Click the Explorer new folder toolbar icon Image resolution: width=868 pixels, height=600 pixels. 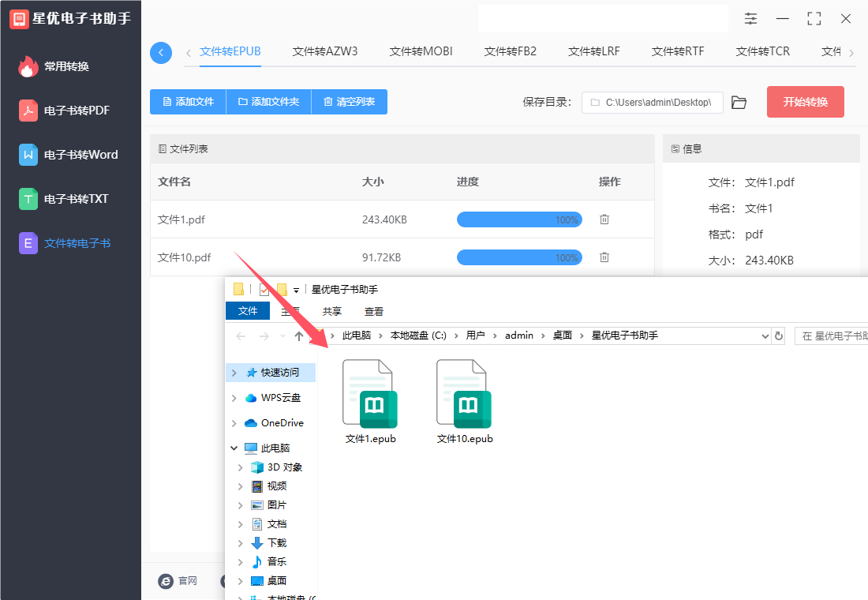point(282,289)
